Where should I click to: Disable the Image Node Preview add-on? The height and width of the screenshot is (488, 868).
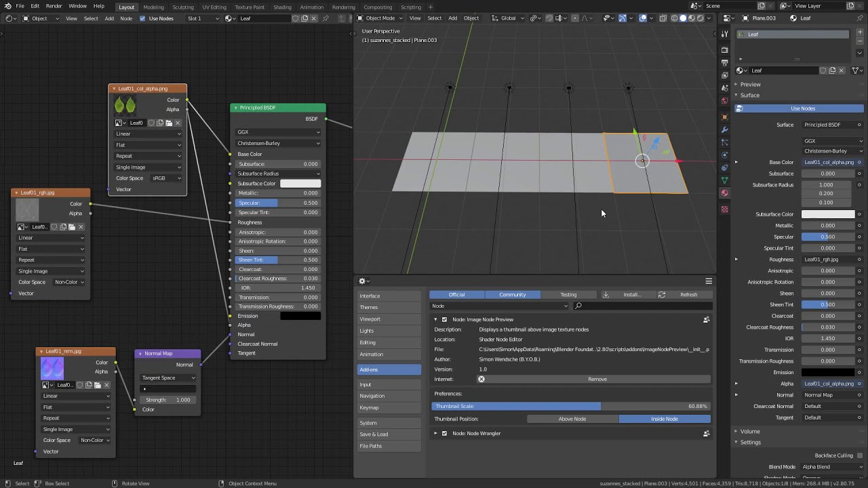click(x=445, y=319)
